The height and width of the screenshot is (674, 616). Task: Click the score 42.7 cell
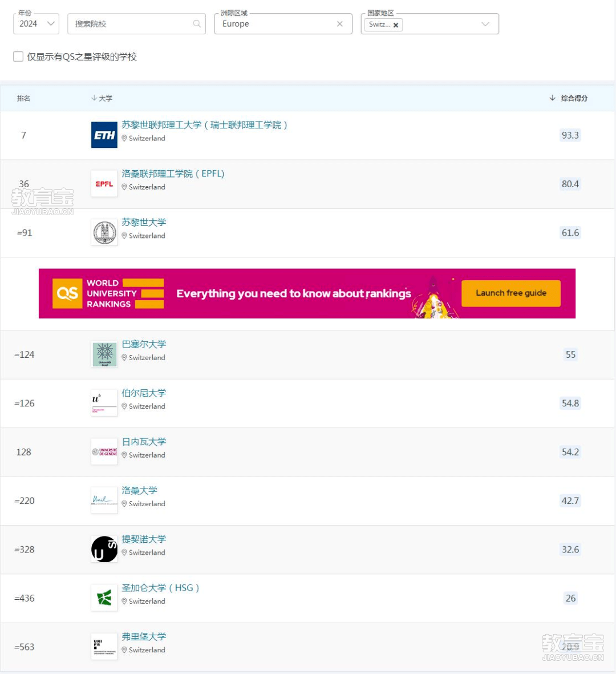point(570,501)
